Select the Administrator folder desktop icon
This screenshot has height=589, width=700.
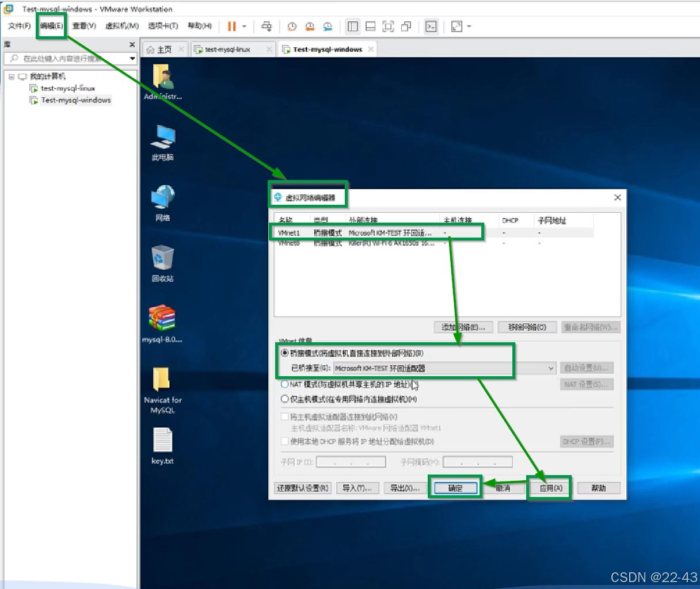pos(163,81)
